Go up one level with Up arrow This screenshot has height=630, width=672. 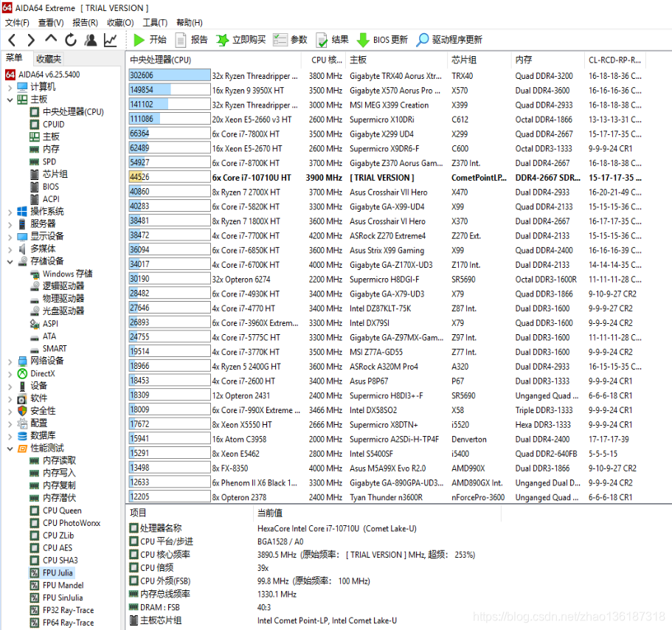pos(51,39)
